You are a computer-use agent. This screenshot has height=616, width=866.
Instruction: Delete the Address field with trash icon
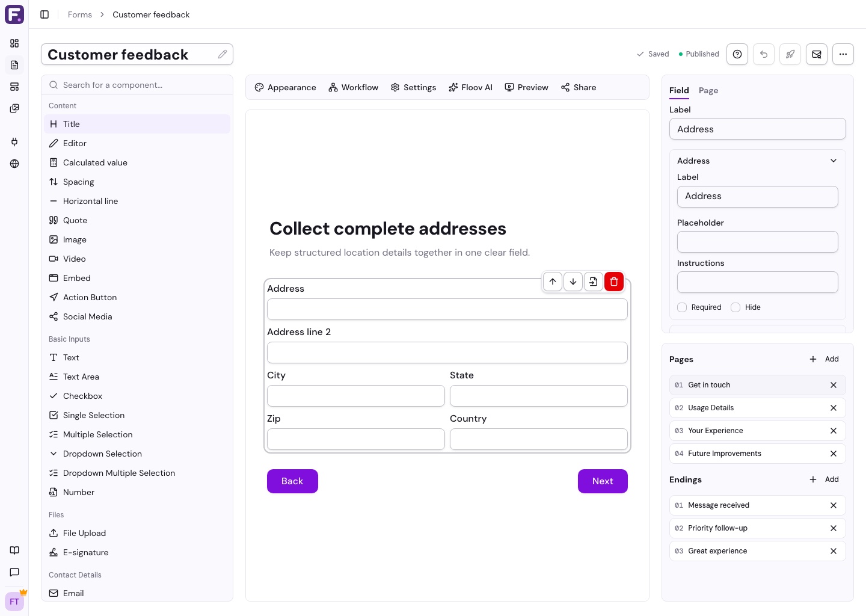point(614,282)
